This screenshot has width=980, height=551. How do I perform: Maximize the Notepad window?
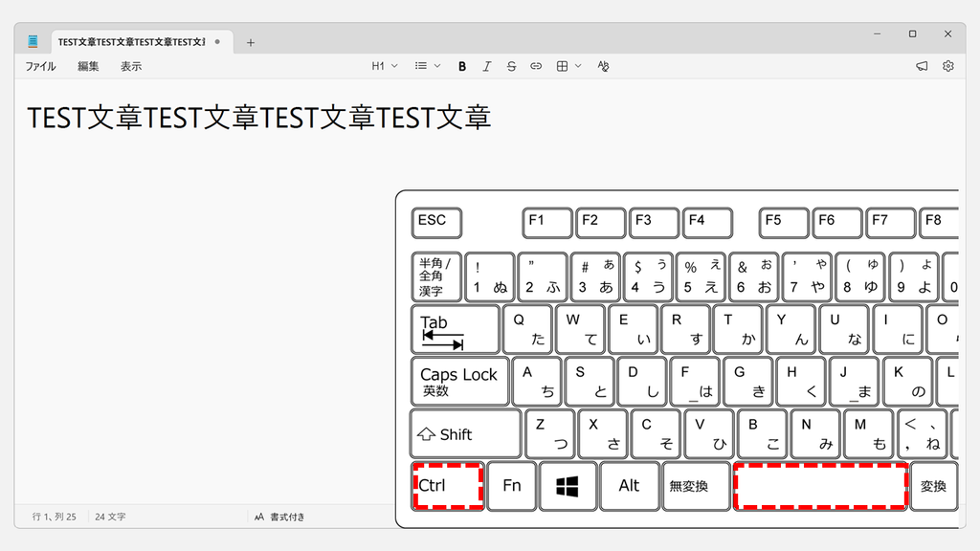click(x=912, y=33)
